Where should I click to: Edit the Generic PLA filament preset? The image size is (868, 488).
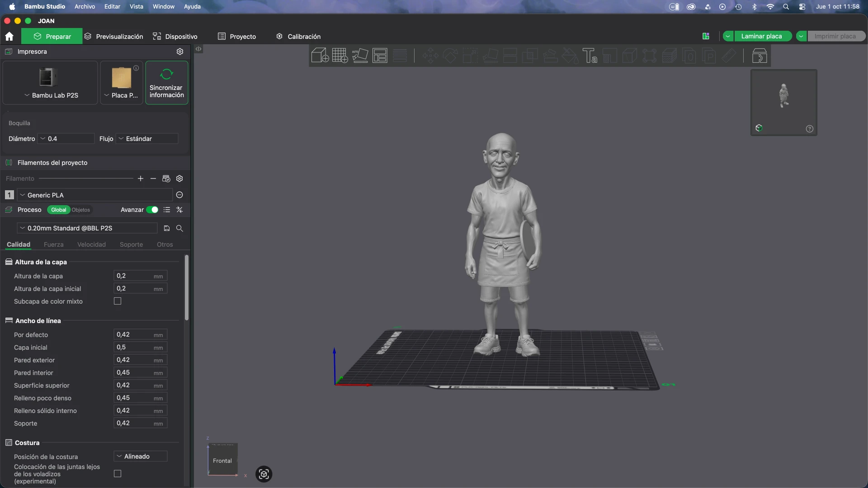(x=179, y=195)
